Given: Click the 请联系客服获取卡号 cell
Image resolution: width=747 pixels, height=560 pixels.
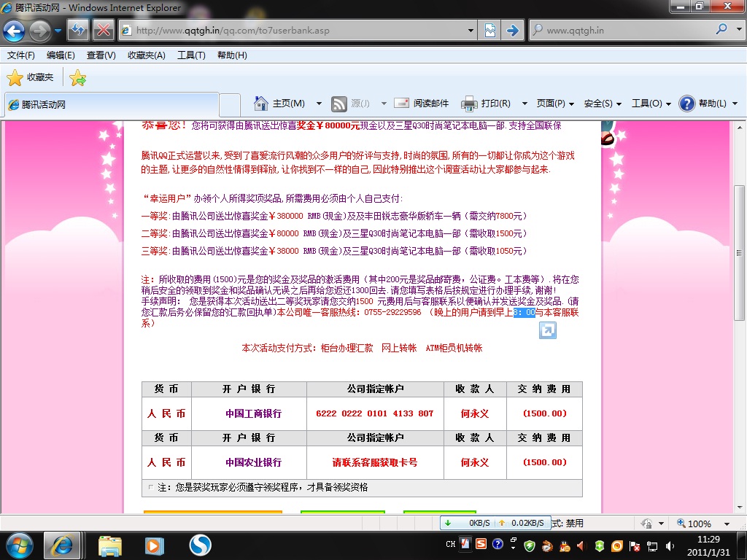Looking at the screenshot, I should tap(375, 462).
